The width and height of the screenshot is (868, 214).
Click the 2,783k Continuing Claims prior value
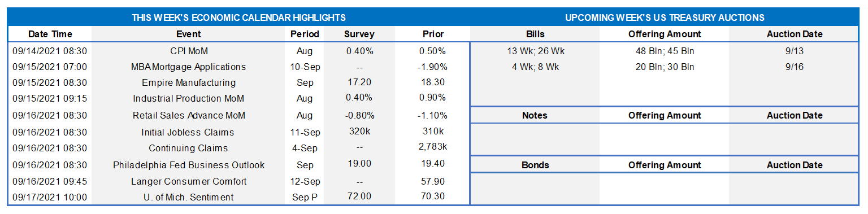433,147
